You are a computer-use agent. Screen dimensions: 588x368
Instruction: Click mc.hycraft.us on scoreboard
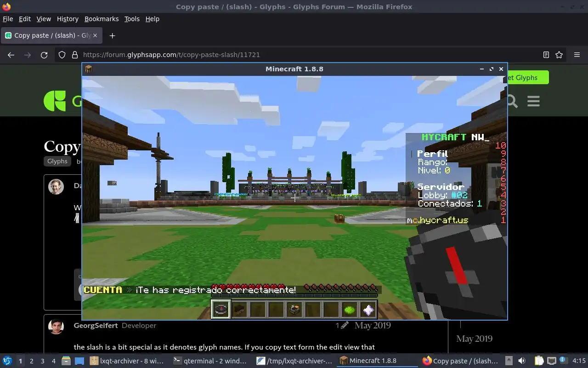[x=438, y=220]
